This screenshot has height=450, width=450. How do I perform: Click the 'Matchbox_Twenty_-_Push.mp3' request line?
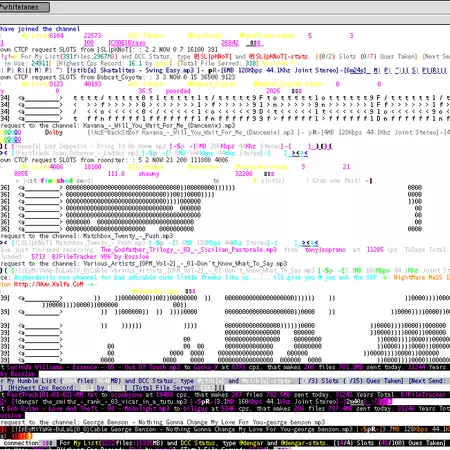pos(87,236)
